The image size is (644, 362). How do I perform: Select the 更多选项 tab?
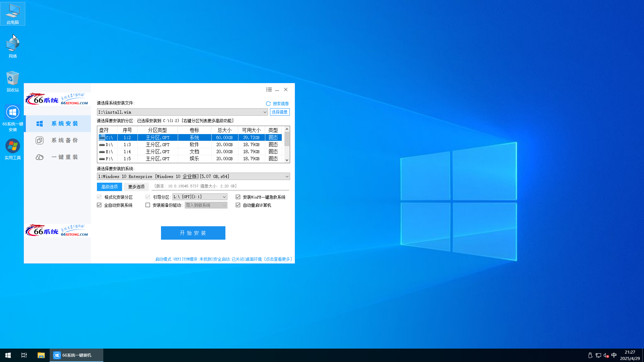coord(136,187)
